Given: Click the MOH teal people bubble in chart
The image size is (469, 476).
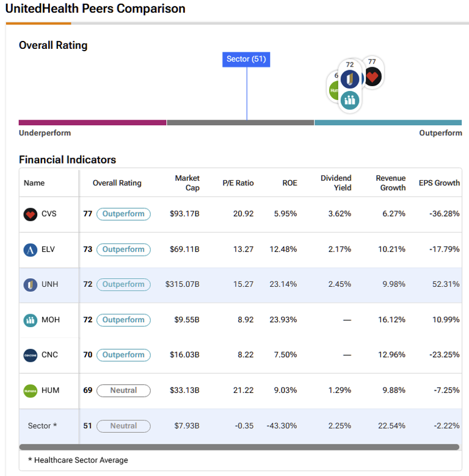Looking at the screenshot, I should pos(350,100).
